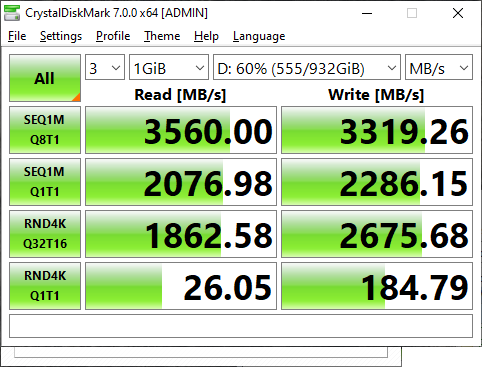This screenshot has height=367, width=482.
Task: Click the RND4K Q1T1 write result 184.79
Action: [x=377, y=286]
